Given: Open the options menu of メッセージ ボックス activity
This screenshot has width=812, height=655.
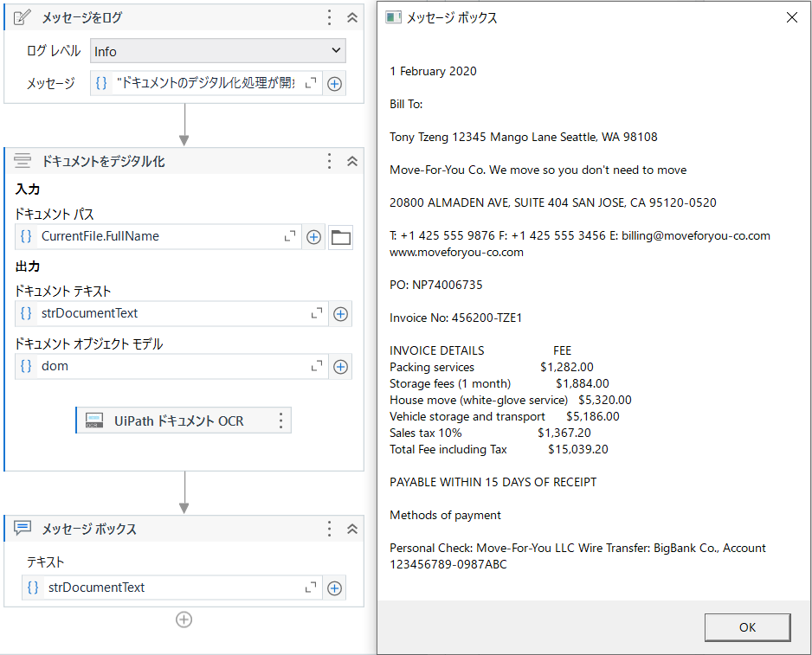Looking at the screenshot, I should tap(329, 529).
